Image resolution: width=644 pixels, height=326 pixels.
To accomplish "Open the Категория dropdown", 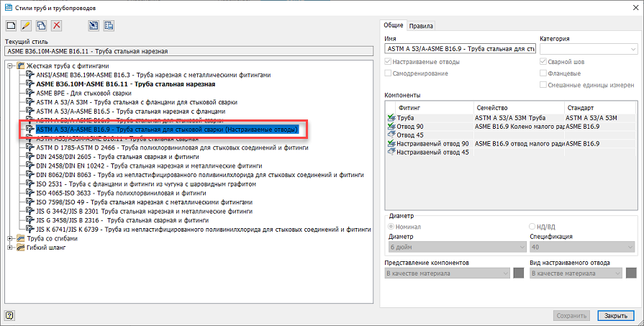I will coord(589,49).
